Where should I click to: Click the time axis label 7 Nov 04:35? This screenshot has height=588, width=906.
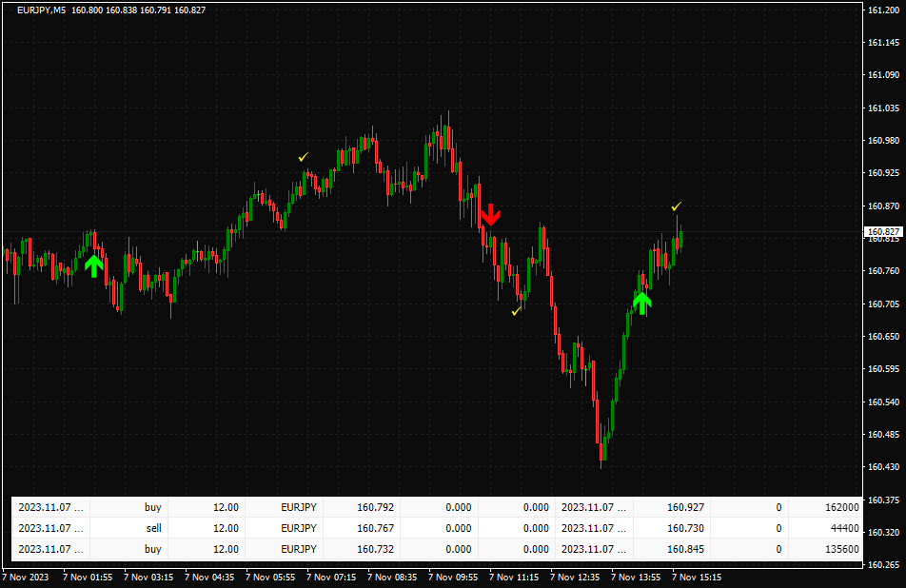click(209, 577)
